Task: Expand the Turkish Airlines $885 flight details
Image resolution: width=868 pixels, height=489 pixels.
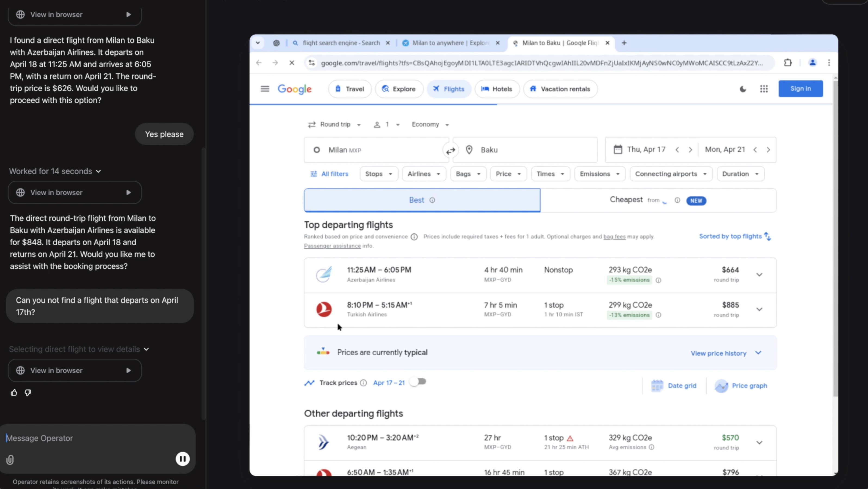Action: click(x=759, y=309)
